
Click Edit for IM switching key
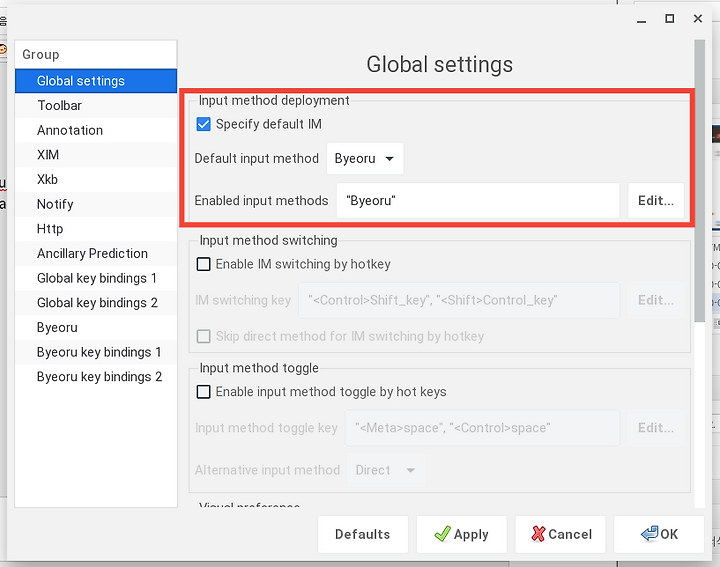(x=656, y=300)
